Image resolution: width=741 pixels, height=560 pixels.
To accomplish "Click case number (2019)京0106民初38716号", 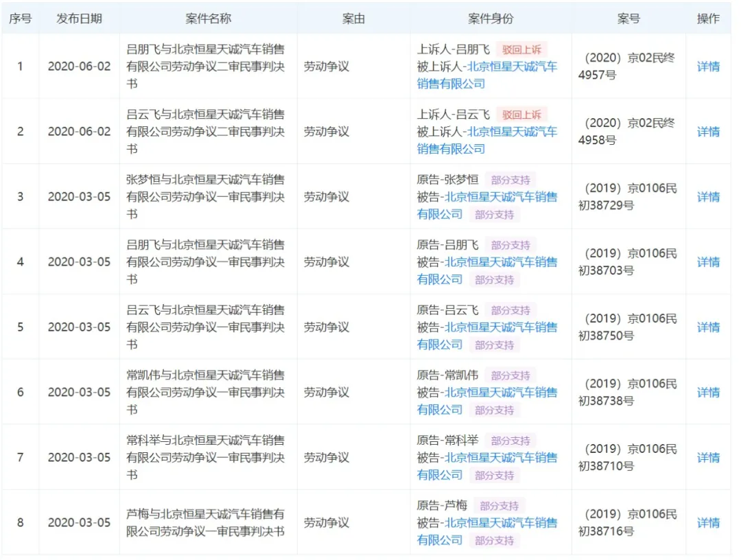I will (x=628, y=523).
